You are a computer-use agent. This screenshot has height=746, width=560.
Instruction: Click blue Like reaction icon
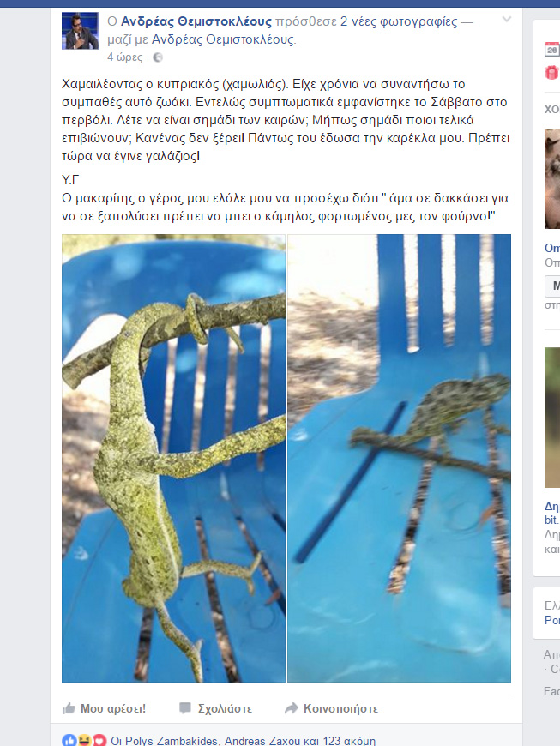coord(69,740)
